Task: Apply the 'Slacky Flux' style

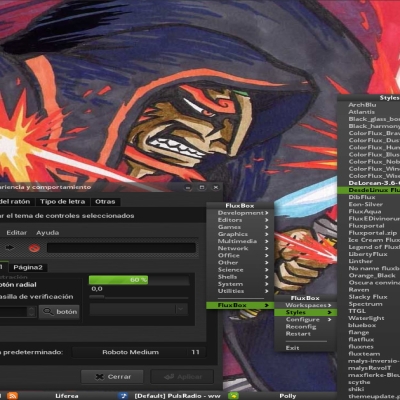Action: [369, 297]
